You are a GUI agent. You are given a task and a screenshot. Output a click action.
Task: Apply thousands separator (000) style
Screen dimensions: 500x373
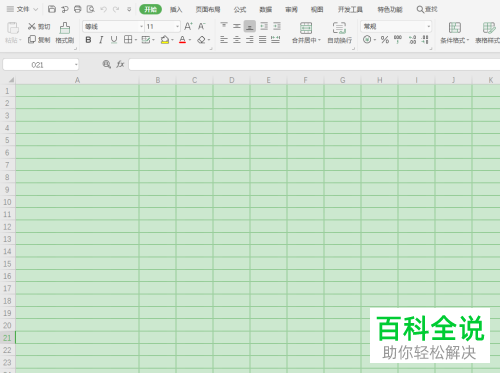pos(398,40)
